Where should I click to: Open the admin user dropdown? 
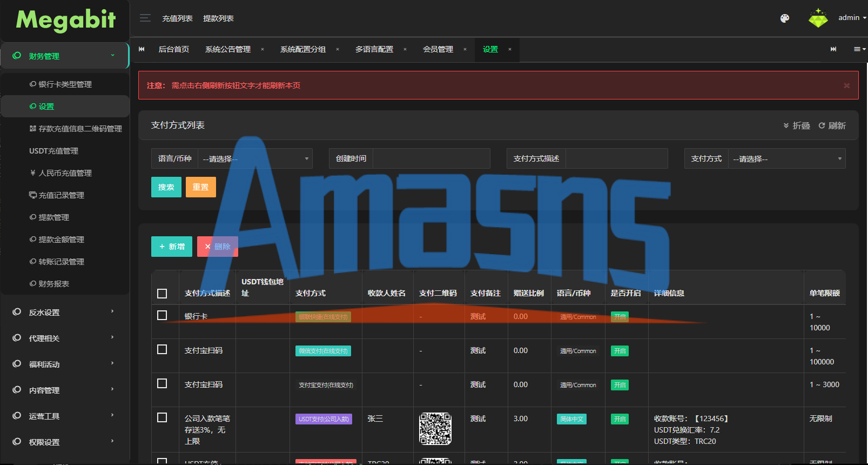point(852,18)
